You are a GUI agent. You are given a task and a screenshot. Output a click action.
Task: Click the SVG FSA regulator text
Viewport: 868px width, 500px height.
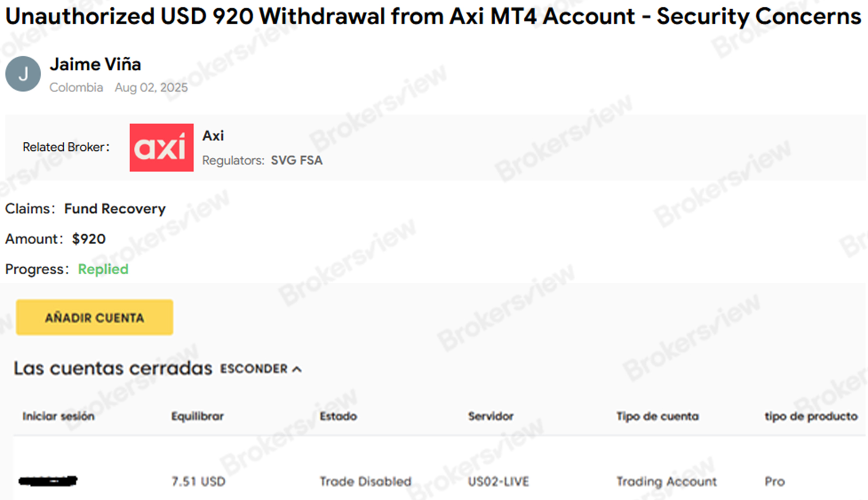[x=296, y=160]
